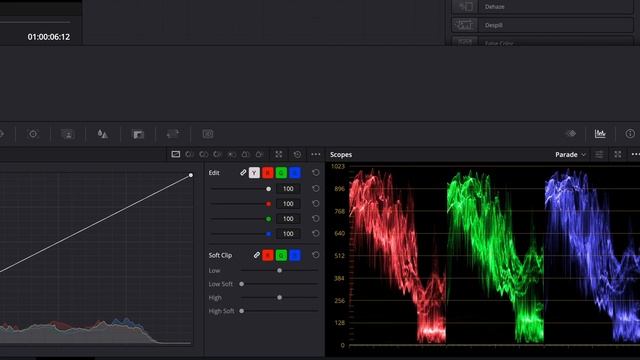Reset the green intensity slider
Viewport: 640px width, 360px height.
coord(316,219)
